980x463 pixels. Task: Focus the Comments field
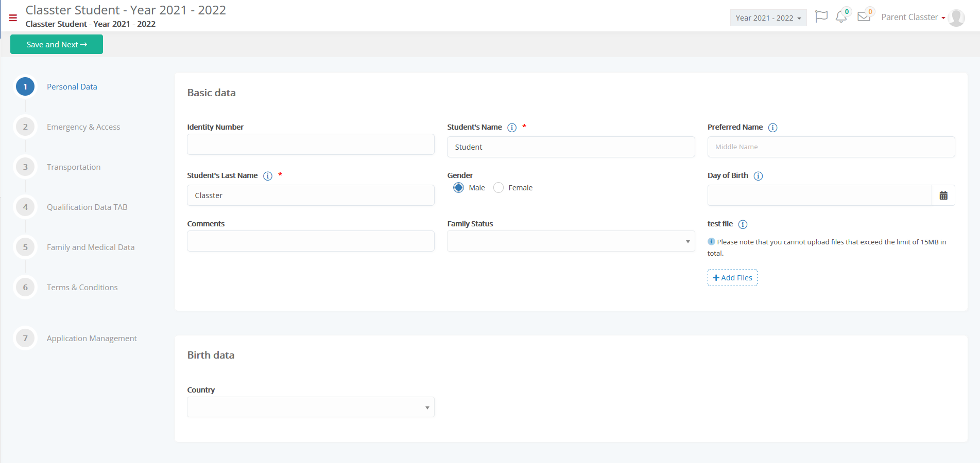[311, 241]
